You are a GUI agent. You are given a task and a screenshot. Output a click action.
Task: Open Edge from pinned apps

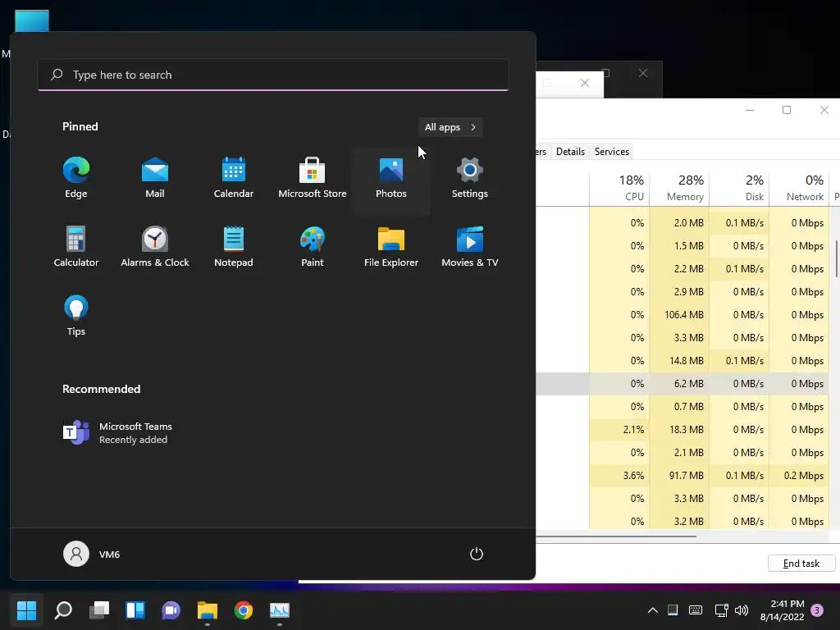76,178
